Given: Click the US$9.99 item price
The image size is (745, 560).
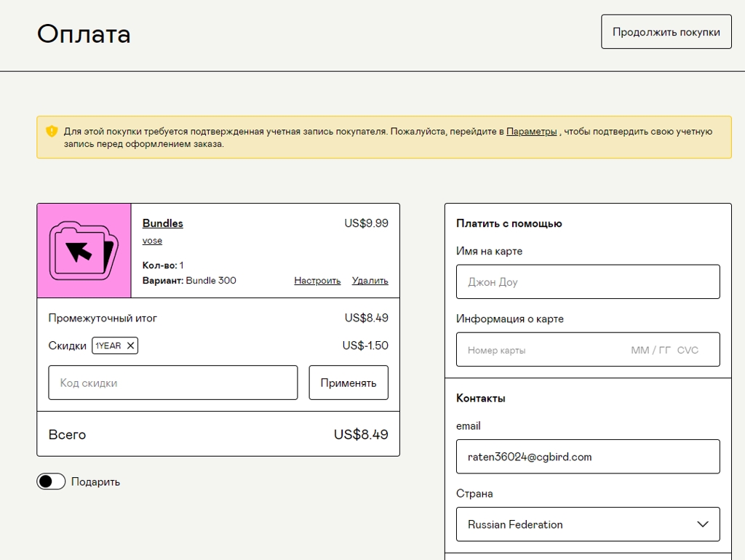Looking at the screenshot, I should click(366, 223).
